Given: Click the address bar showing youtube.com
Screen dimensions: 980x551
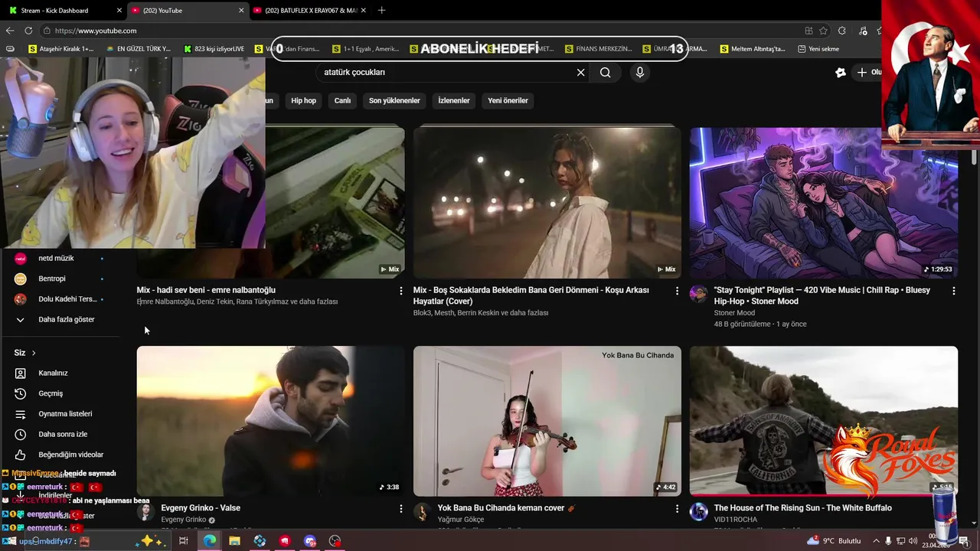Looking at the screenshot, I should [x=421, y=31].
